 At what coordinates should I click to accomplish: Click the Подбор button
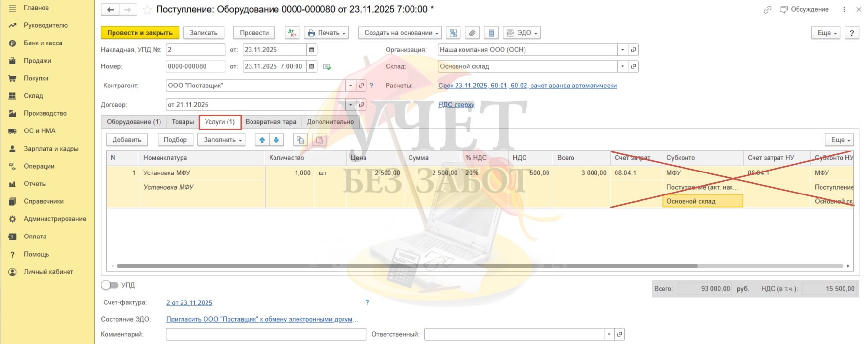(x=175, y=140)
